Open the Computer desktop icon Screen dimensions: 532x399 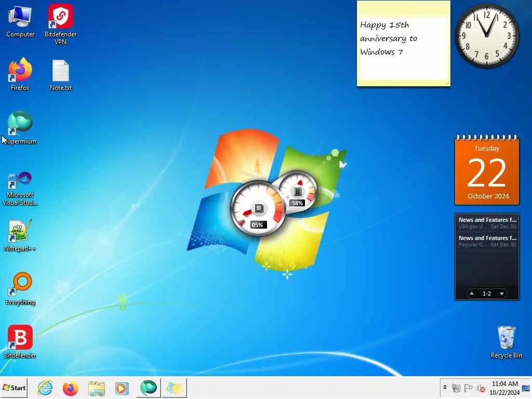pos(20,21)
